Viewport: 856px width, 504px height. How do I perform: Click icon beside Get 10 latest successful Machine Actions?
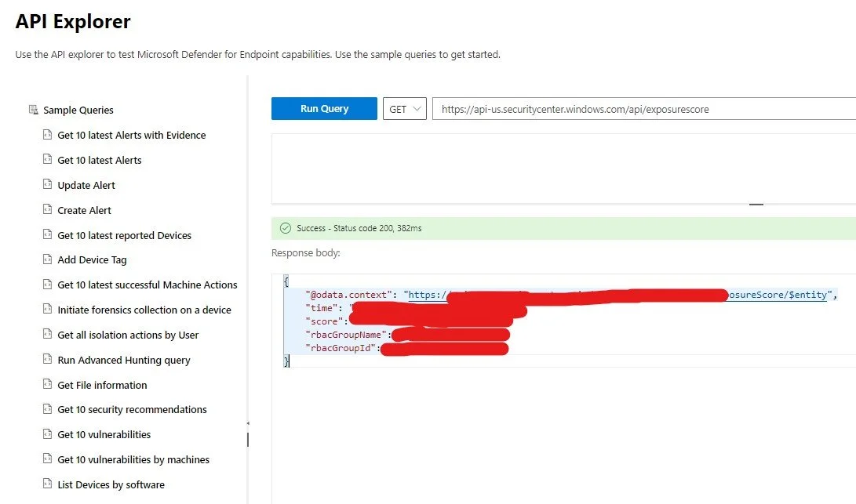tap(48, 285)
